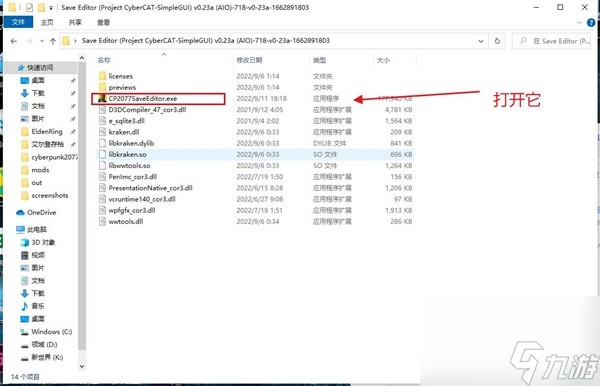Open the screenshots sidebar folder
The image size is (600, 386).
tap(50, 195)
